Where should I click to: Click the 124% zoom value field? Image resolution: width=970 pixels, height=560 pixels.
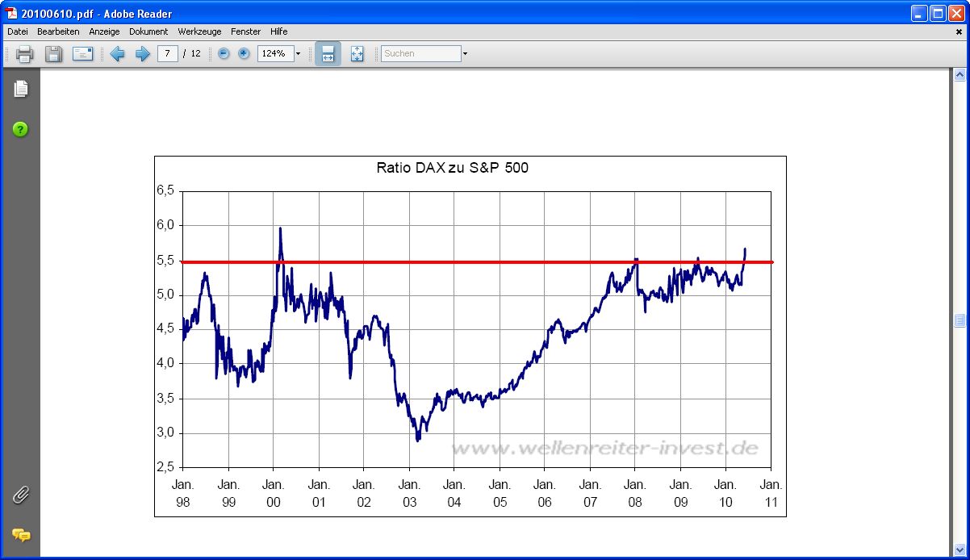pyautogui.click(x=275, y=54)
